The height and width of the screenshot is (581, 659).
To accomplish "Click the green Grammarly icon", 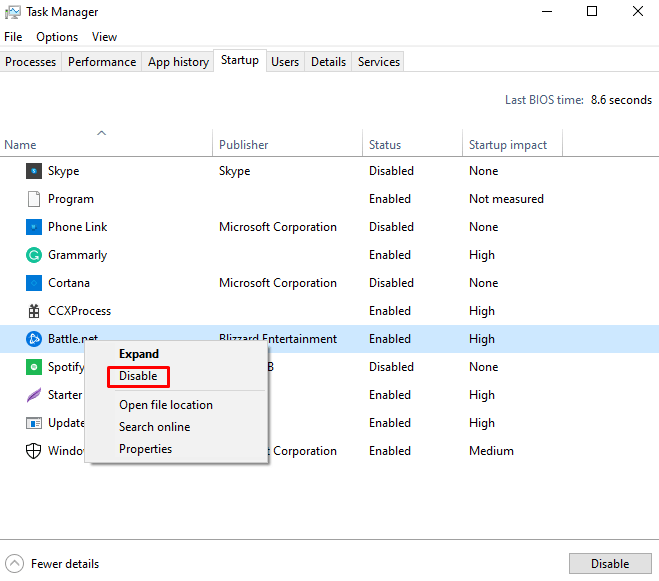I will click(x=34, y=255).
